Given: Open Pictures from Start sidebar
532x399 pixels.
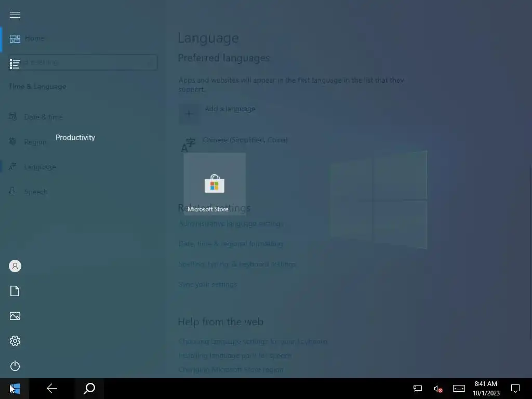Looking at the screenshot, I should pos(15,316).
